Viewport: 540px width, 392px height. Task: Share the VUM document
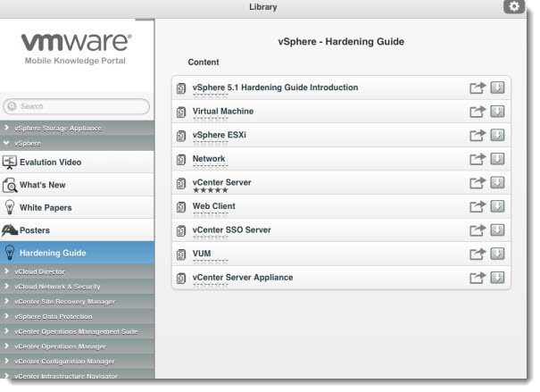point(478,254)
